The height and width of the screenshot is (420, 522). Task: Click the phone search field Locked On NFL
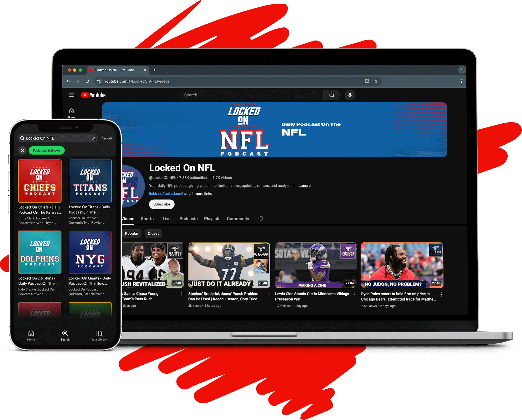[58, 138]
